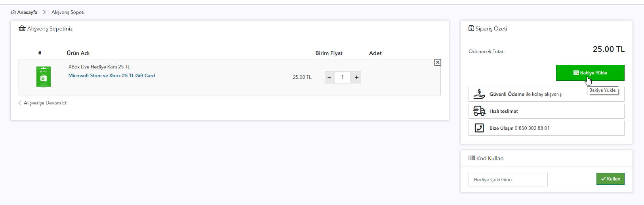The image size is (644, 205).
Task: Click the basket icon beside Alışveriş Sepetiniz
Action: pyautogui.click(x=22, y=28)
